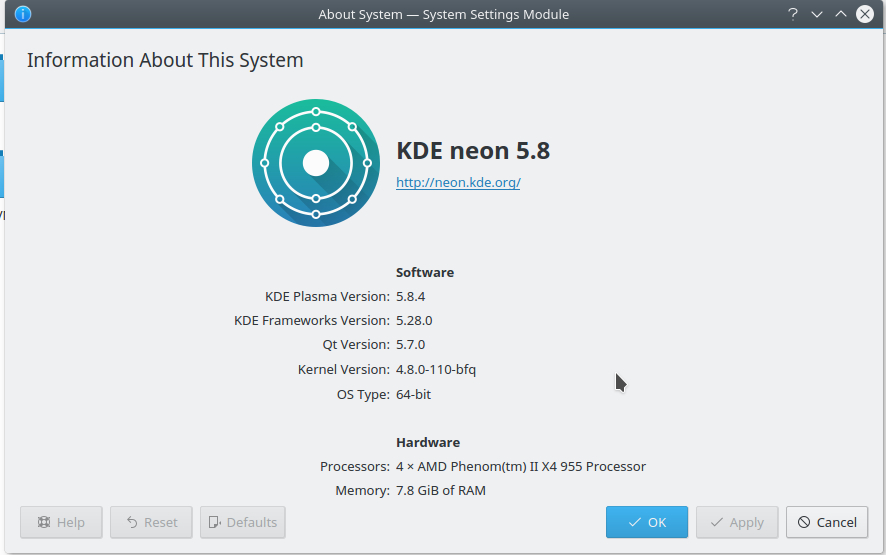Viewport: 886px width, 555px height.
Task: Click the AMD Phenom II processor text
Action: point(521,466)
